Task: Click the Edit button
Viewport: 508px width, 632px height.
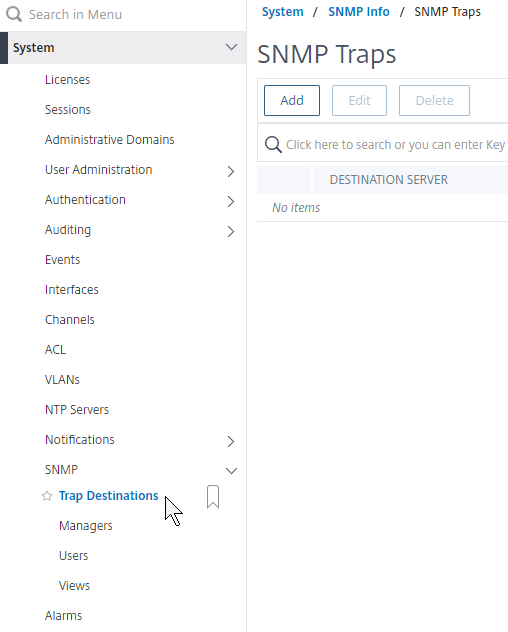Action: click(x=359, y=100)
